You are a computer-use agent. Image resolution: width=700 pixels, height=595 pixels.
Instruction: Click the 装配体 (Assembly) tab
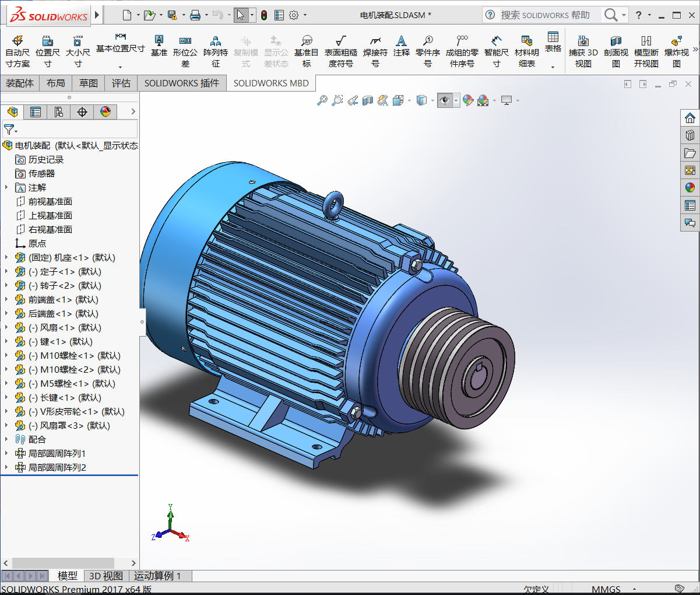(x=20, y=83)
